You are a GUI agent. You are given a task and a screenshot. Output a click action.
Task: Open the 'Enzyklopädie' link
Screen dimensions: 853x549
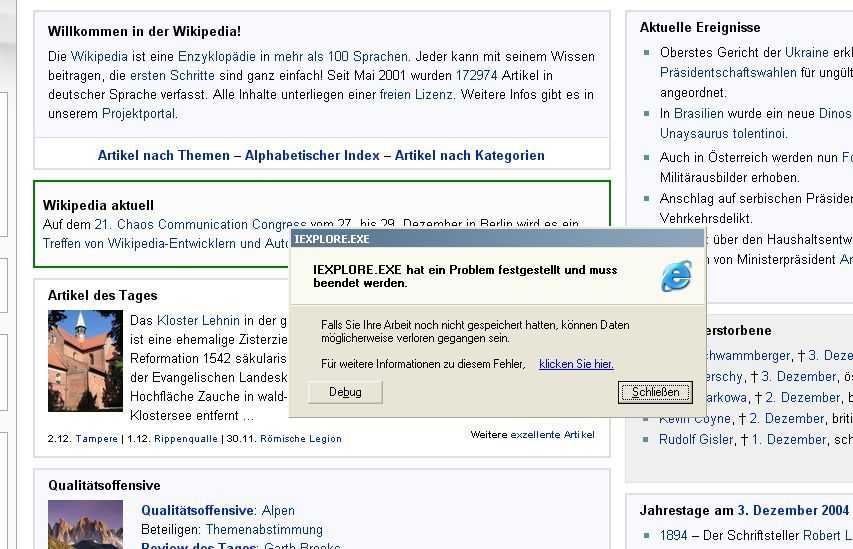(217, 57)
